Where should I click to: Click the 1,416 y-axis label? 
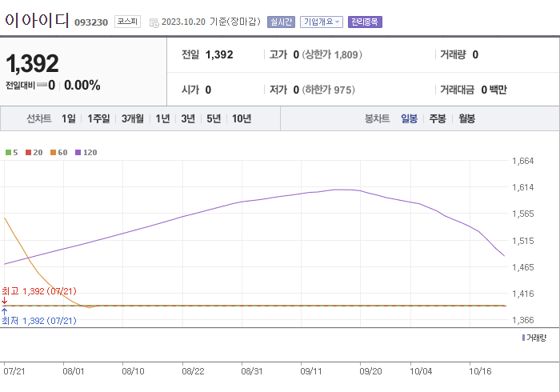pyautogui.click(x=523, y=294)
